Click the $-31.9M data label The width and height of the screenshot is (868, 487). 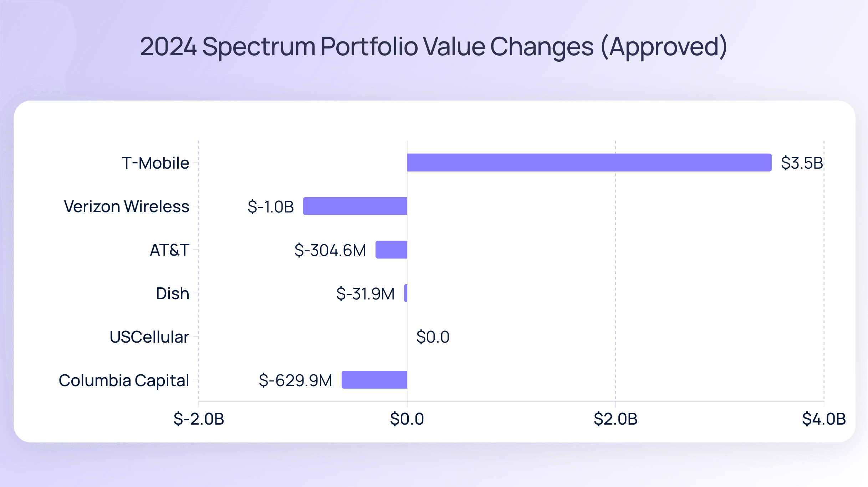(x=365, y=294)
